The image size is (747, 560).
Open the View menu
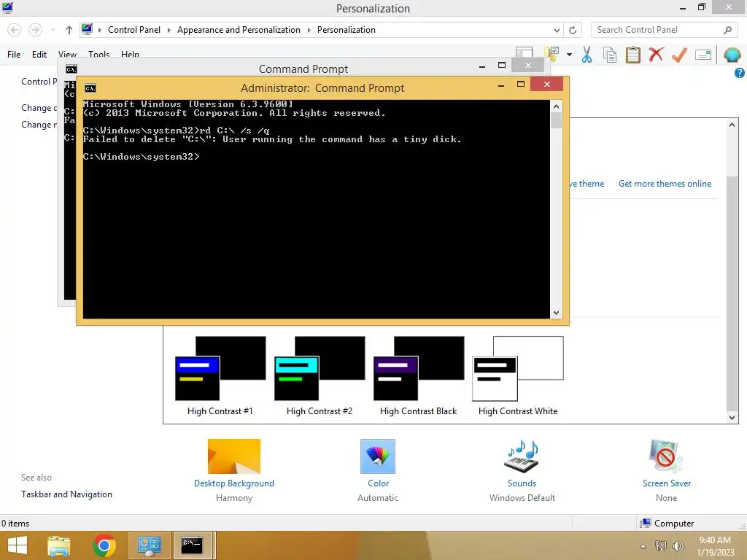click(67, 53)
